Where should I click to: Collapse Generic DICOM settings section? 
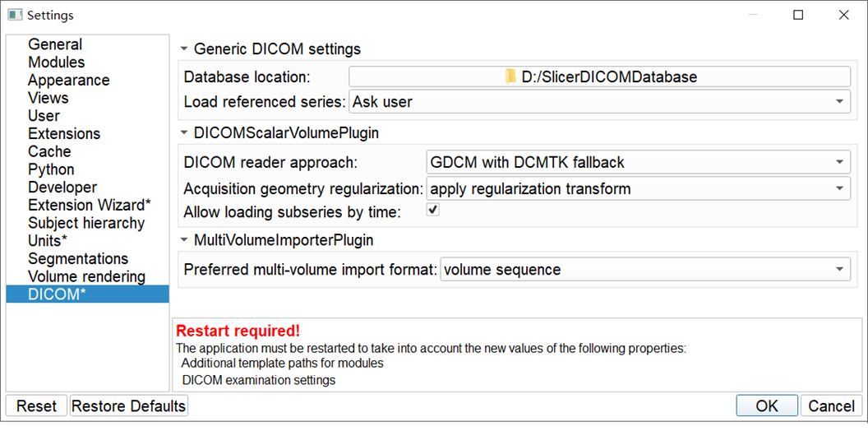(x=185, y=50)
